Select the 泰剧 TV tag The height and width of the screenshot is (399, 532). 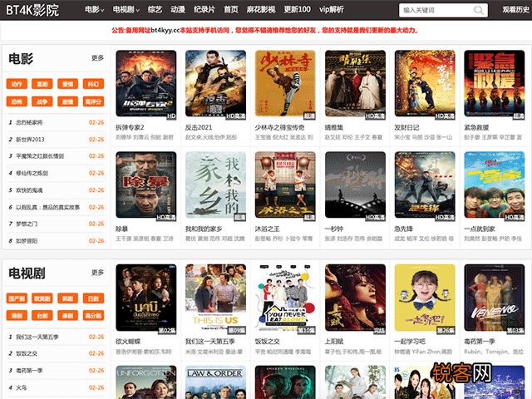click(68, 316)
